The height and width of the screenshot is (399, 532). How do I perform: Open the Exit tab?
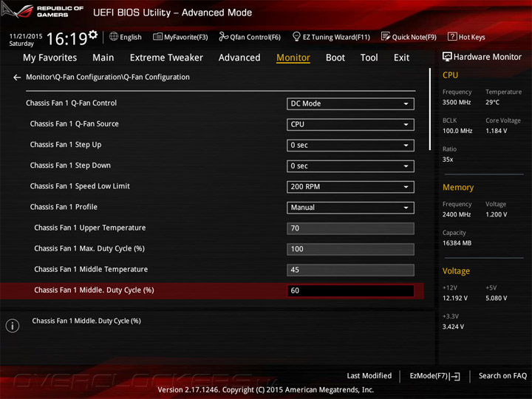click(402, 58)
